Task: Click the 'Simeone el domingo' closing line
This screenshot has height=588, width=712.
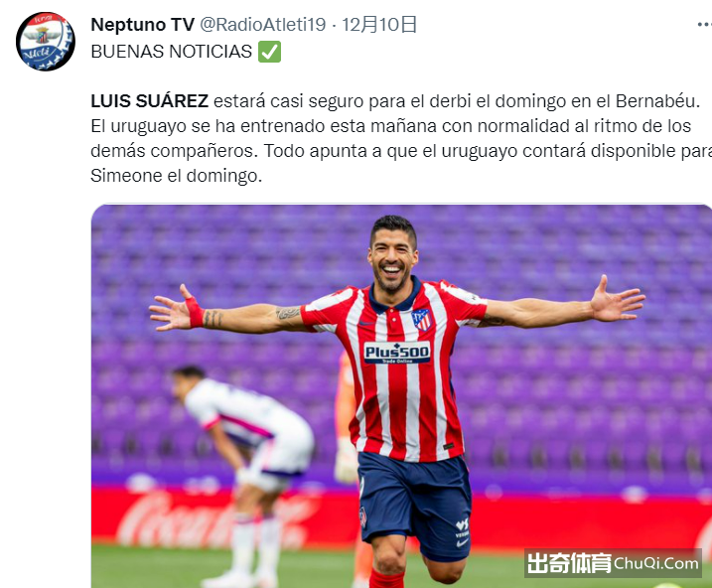Action: coord(176,176)
